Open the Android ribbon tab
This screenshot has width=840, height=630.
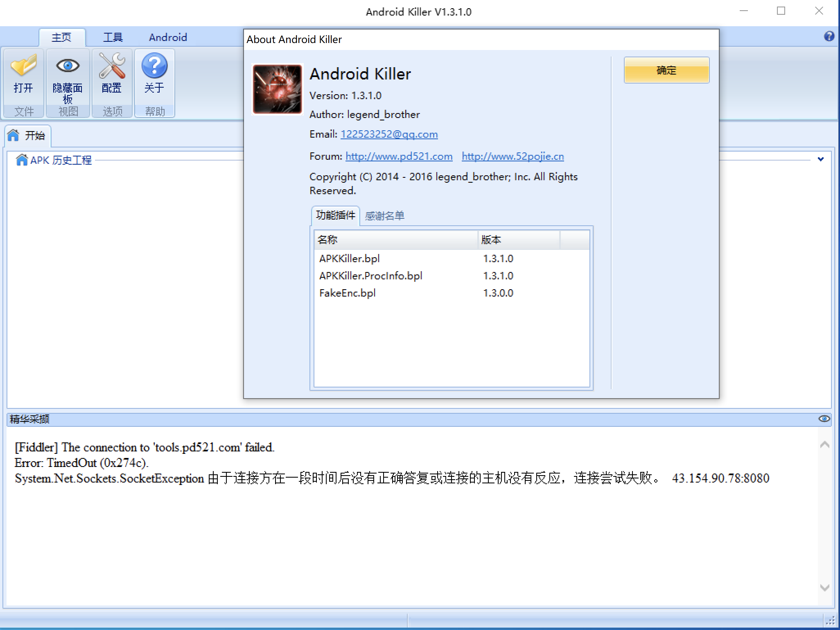(168, 37)
